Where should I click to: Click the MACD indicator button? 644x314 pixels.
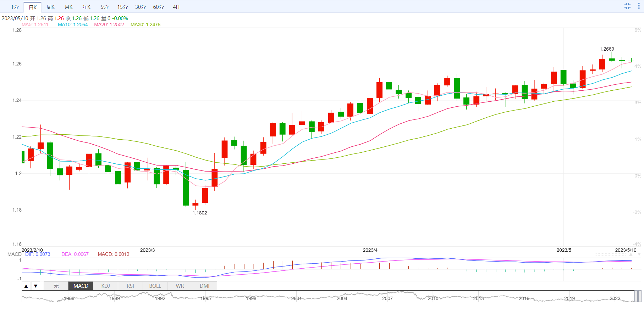click(81, 286)
